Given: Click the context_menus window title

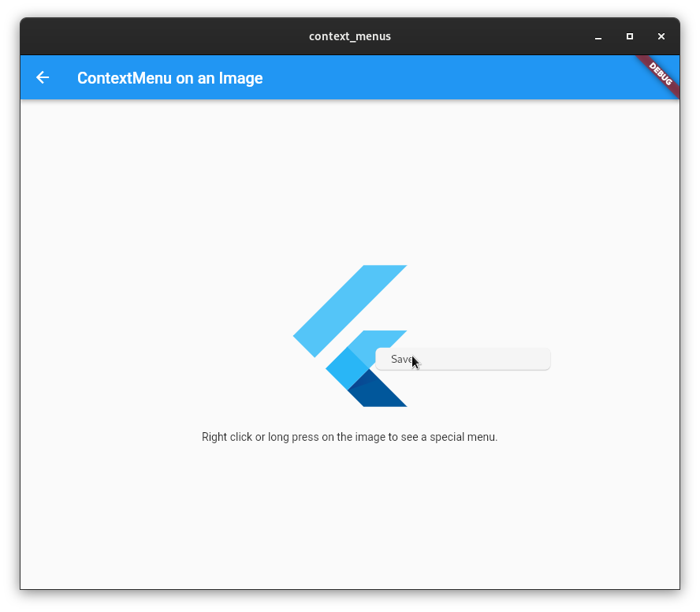Looking at the screenshot, I should tap(350, 36).
